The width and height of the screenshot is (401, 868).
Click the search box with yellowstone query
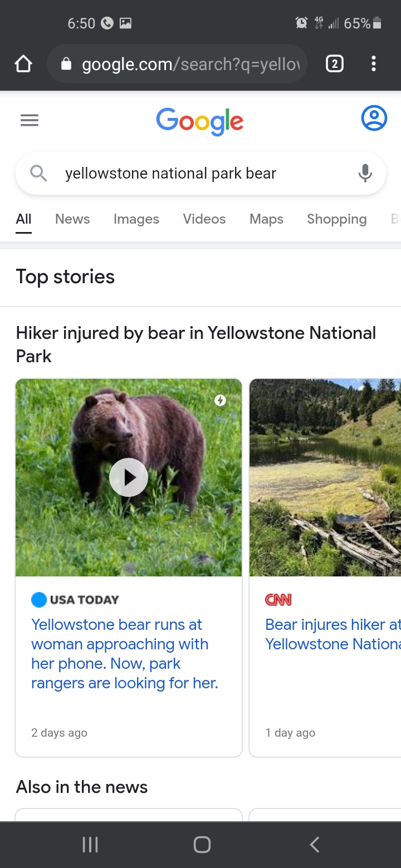point(200,174)
